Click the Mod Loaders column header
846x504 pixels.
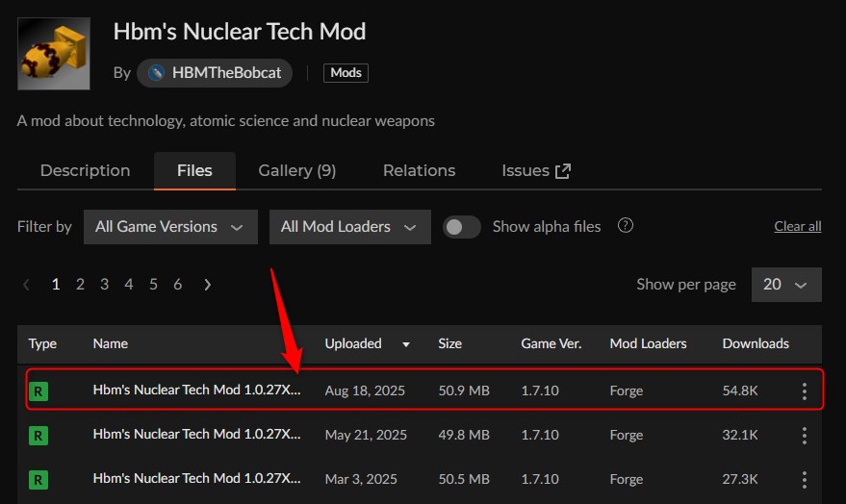coord(648,344)
